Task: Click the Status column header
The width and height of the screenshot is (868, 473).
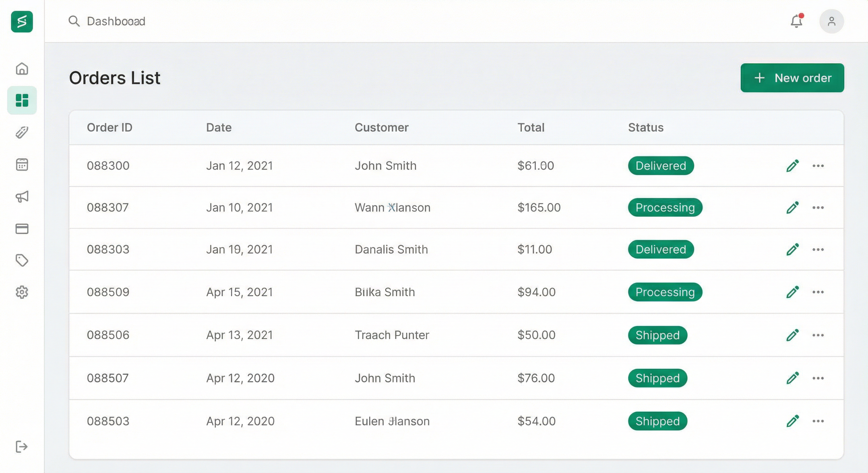Action: point(646,127)
